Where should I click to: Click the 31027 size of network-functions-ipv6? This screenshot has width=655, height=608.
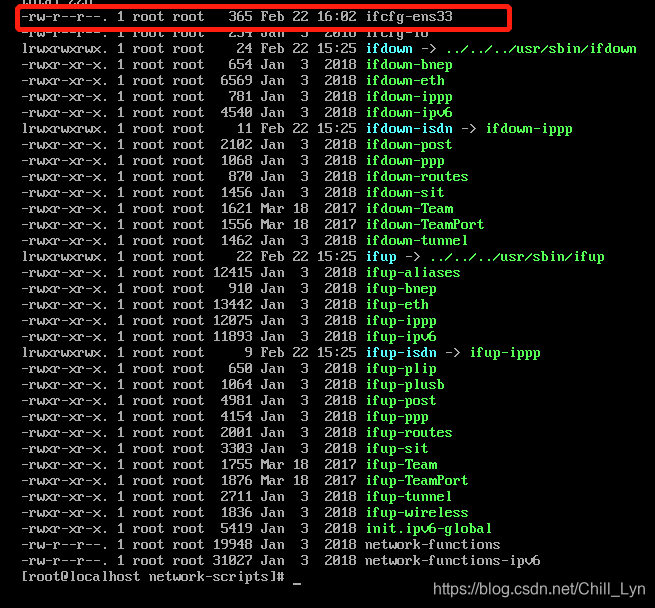point(233,560)
